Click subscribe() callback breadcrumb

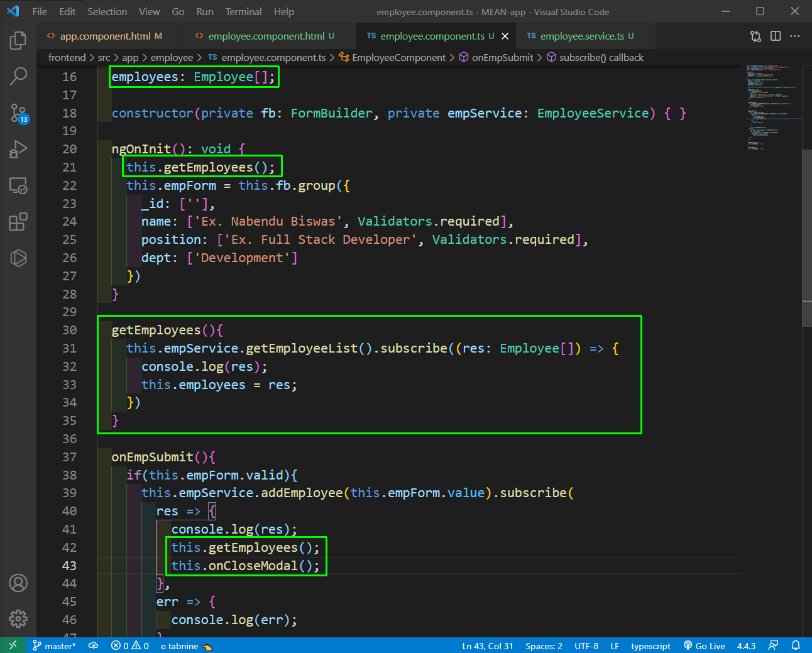[x=595, y=57]
